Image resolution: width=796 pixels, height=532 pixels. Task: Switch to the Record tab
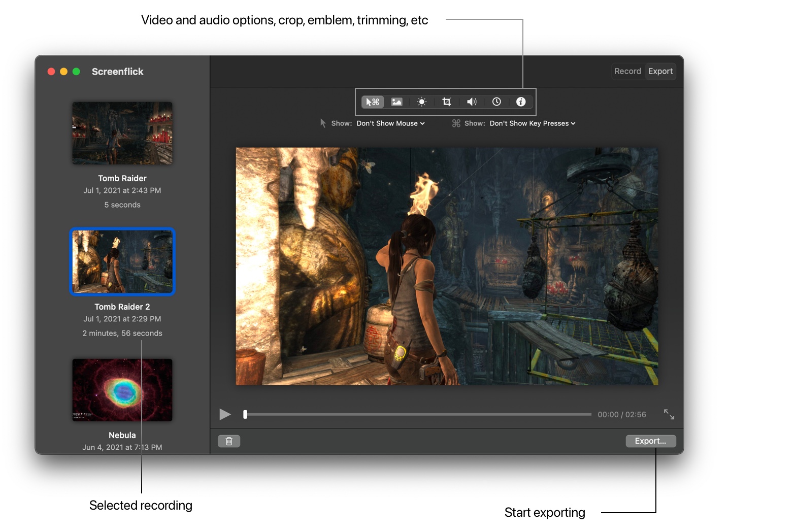click(x=628, y=72)
